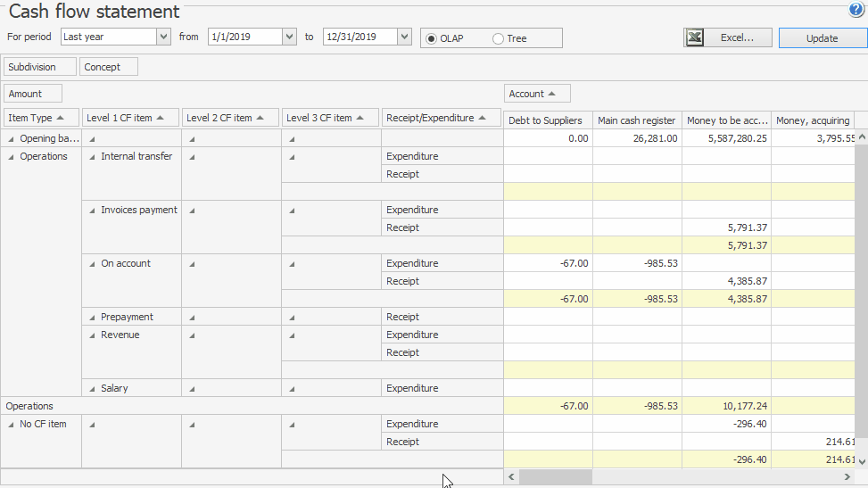Collapse the No CF item row
Image resolution: width=868 pixels, height=488 pixels.
[10, 425]
